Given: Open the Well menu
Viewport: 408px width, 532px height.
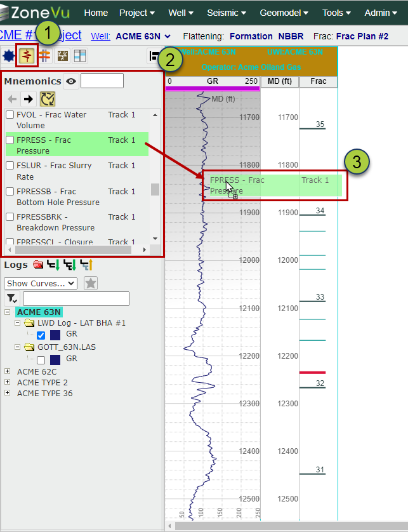Looking at the screenshot, I should click(x=181, y=13).
